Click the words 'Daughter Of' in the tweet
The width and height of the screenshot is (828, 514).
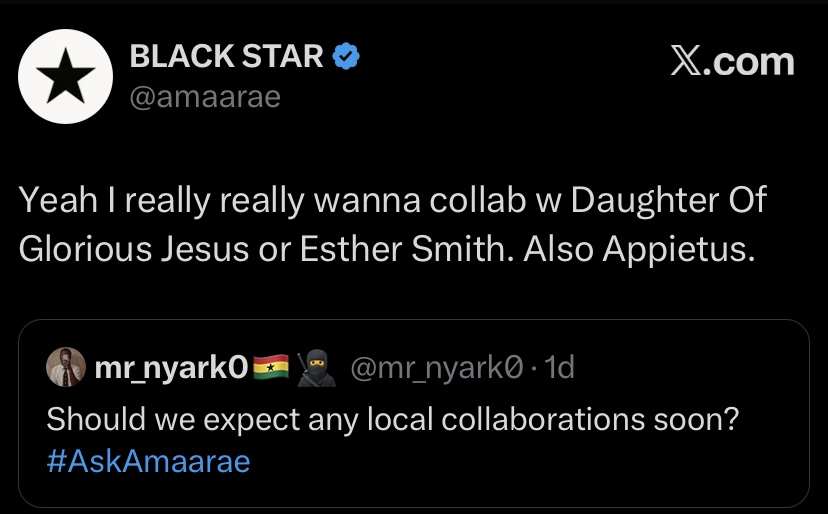click(684, 200)
